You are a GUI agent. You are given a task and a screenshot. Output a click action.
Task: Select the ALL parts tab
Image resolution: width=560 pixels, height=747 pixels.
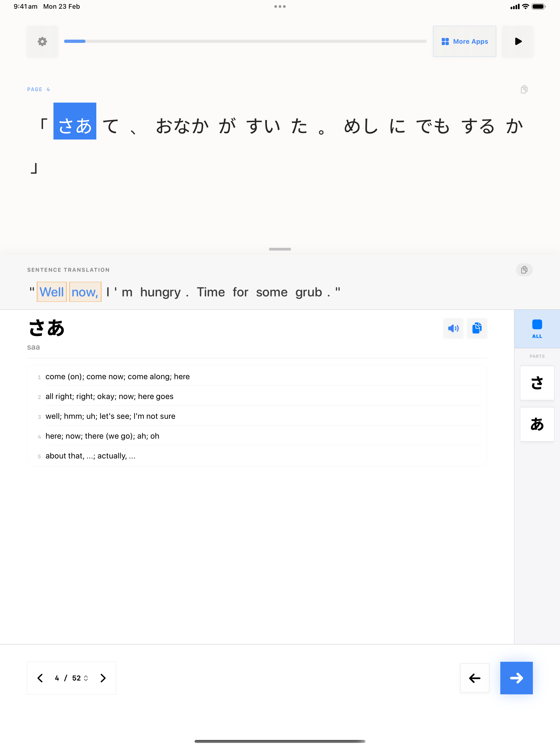(537, 329)
